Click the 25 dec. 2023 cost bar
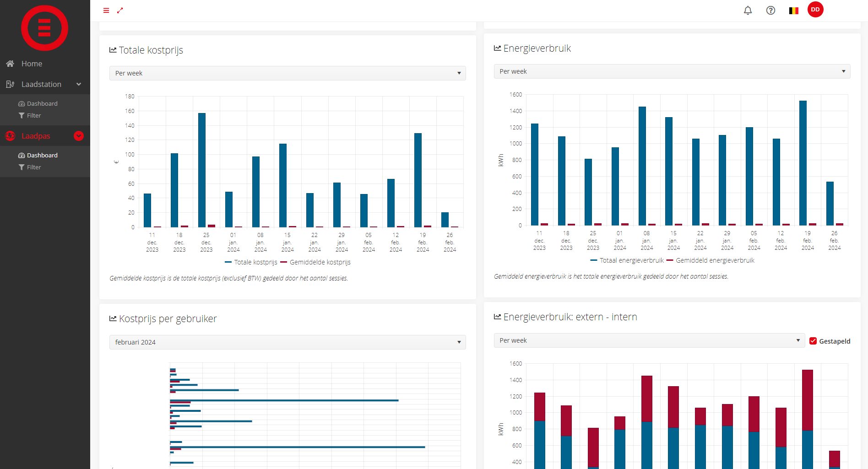The width and height of the screenshot is (868, 469). point(201,170)
